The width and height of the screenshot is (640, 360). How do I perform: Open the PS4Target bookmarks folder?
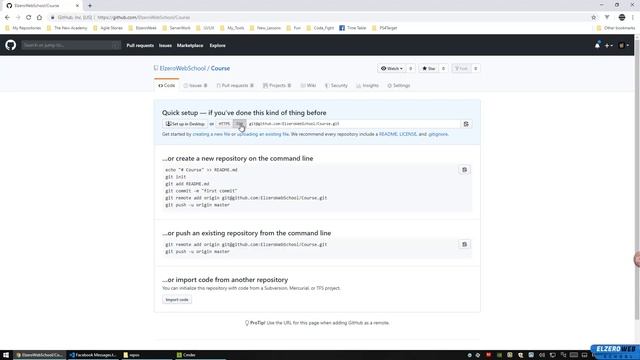point(384,28)
